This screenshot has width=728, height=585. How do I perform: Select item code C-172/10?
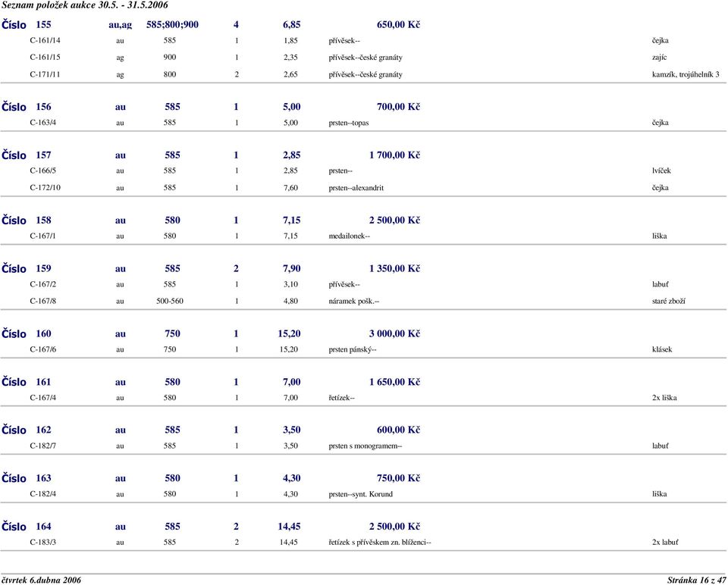tap(46, 188)
